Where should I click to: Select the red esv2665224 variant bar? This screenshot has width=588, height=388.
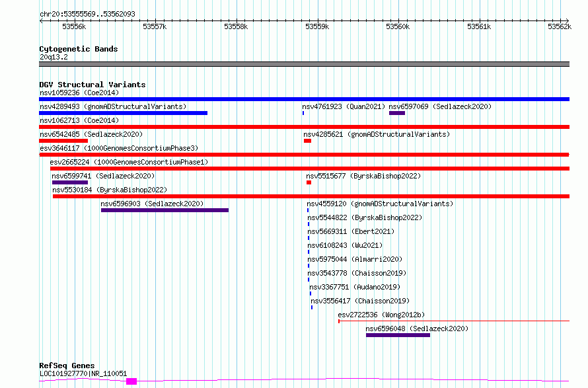tap(310, 169)
